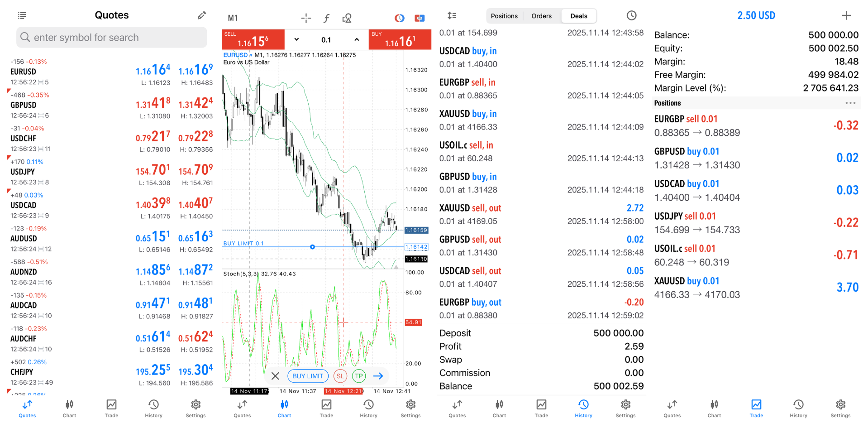The height and width of the screenshot is (428, 868).
Task: Open the list menu icon in Quotes panel
Action: click(22, 15)
